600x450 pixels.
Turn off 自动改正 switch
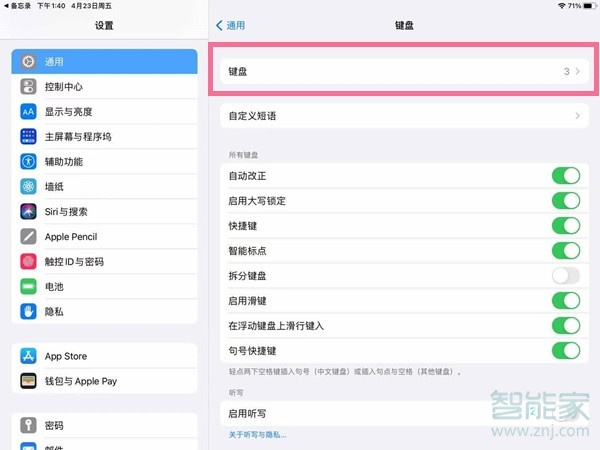click(x=566, y=176)
